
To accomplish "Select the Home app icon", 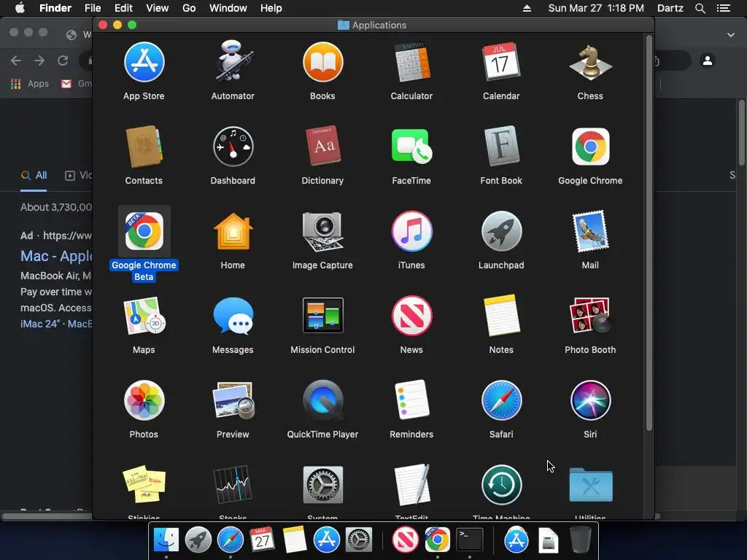I will pyautogui.click(x=233, y=231).
